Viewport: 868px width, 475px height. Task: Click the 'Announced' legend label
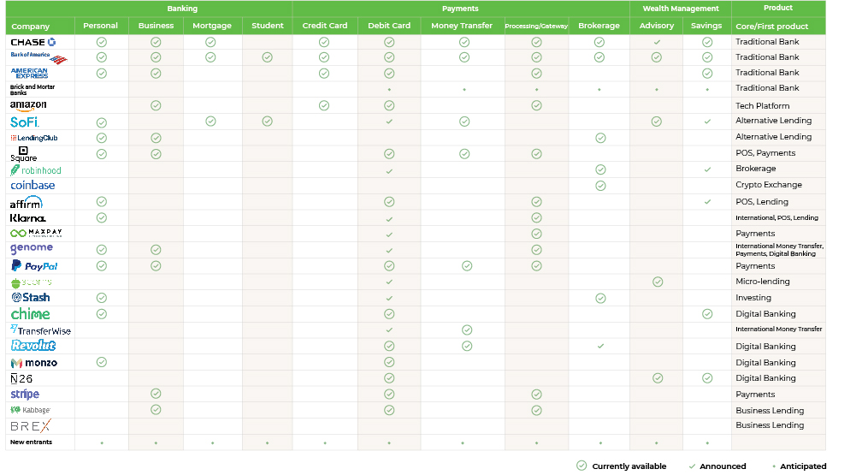point(723,466)
